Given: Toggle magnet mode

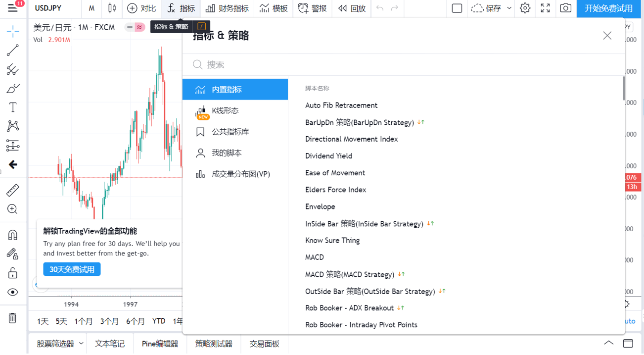Looking at the screenshot, I should (13, 235).
